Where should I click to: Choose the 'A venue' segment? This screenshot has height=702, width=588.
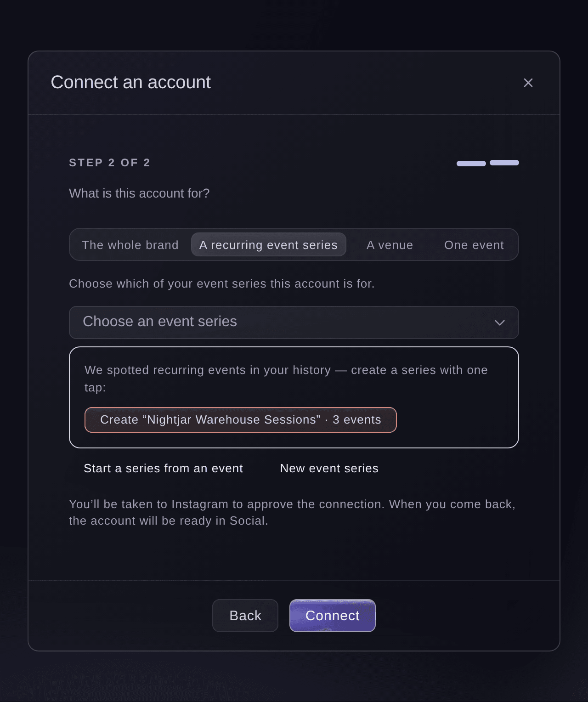(390, 245)
